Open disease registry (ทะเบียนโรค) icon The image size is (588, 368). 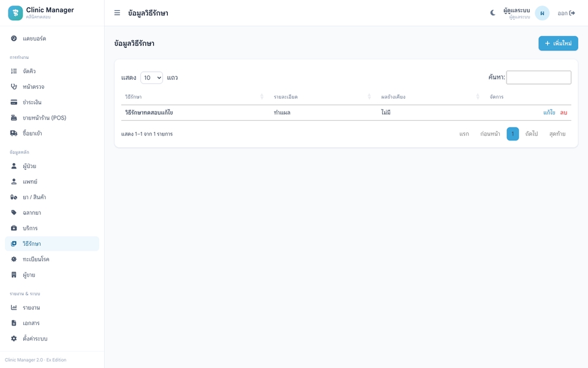coord(14,259)
